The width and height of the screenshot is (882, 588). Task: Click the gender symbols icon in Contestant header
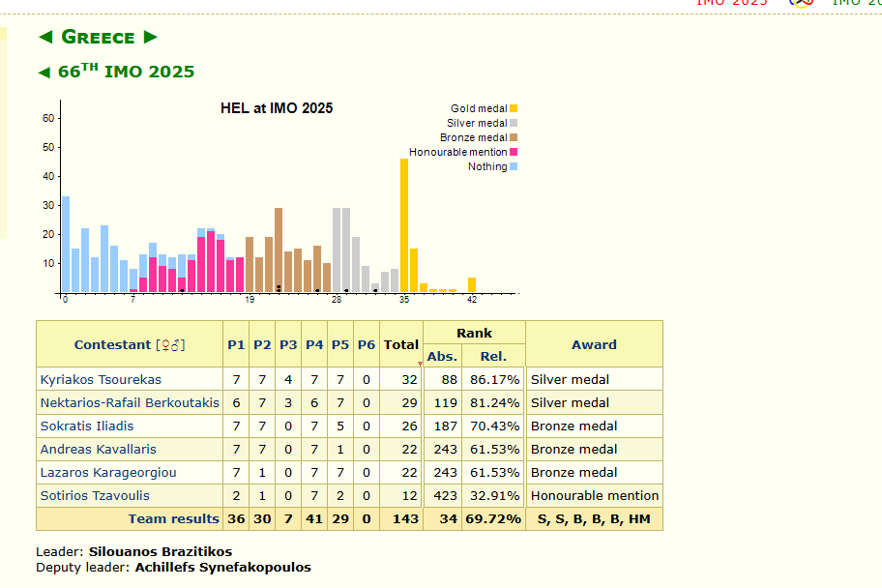170,345
